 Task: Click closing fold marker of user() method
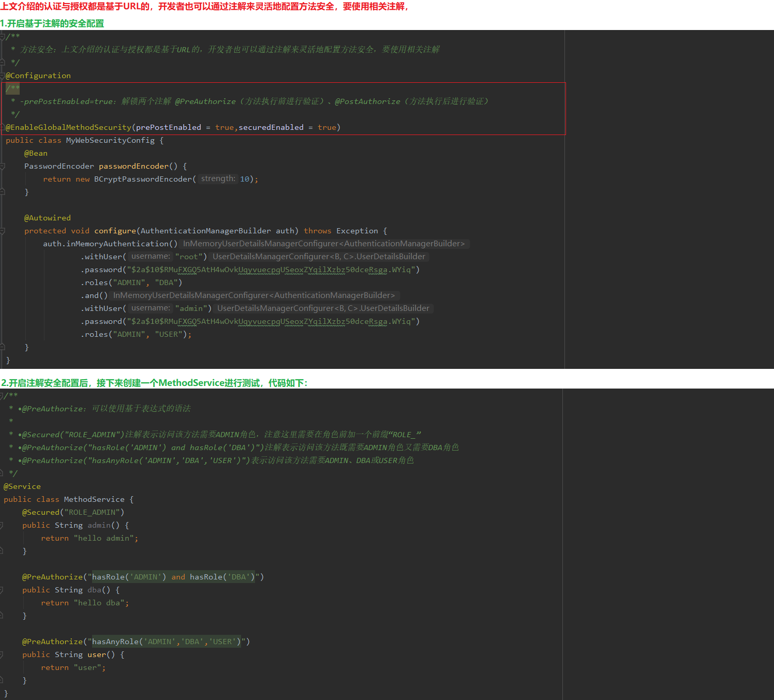coord(2,680)
